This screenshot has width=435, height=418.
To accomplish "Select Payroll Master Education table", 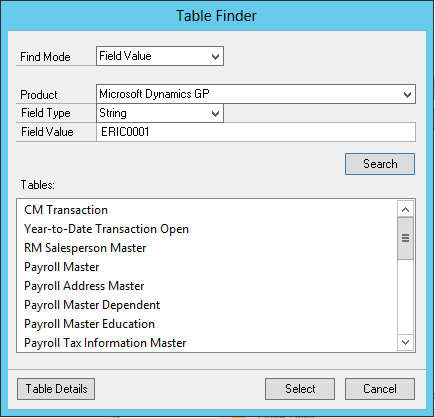I will coord(89,324).
